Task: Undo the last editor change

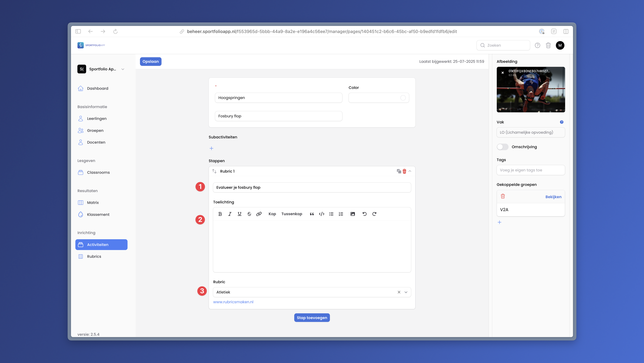Action: pos(365,214)
